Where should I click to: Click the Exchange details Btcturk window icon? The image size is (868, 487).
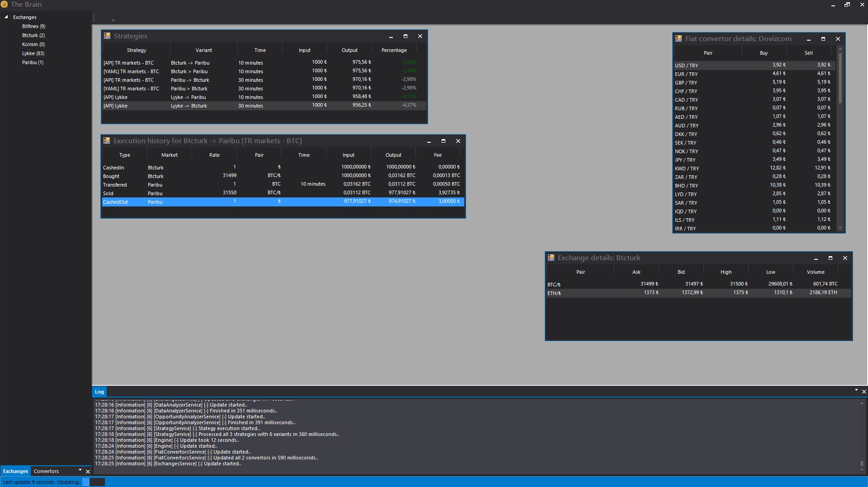click(x=551, y=258)
